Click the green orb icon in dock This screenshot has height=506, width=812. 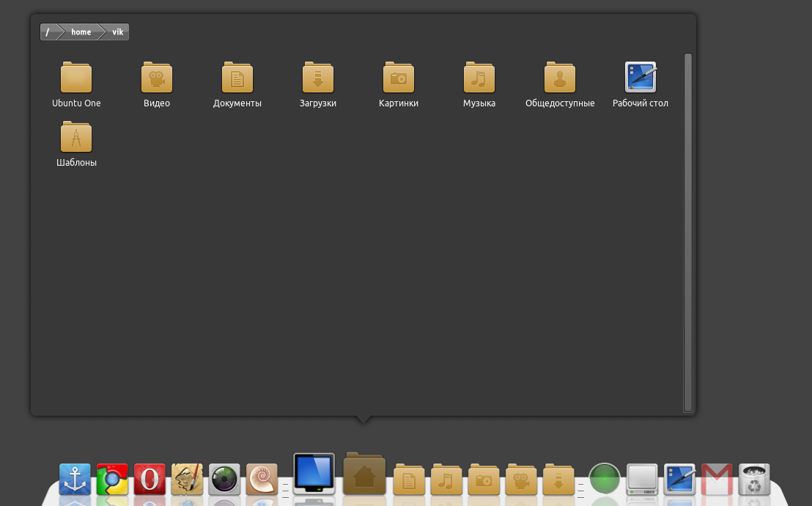[x=605, y=479]
